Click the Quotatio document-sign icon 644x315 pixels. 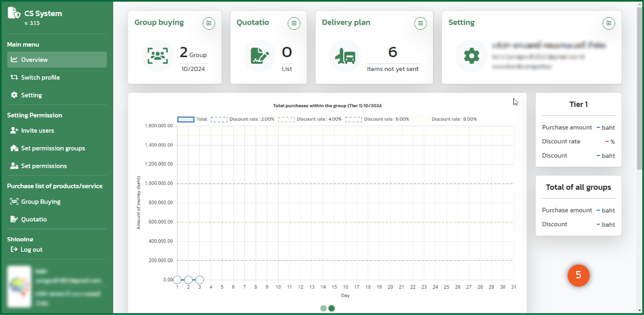pyautogui.click(x=259, y=56)
